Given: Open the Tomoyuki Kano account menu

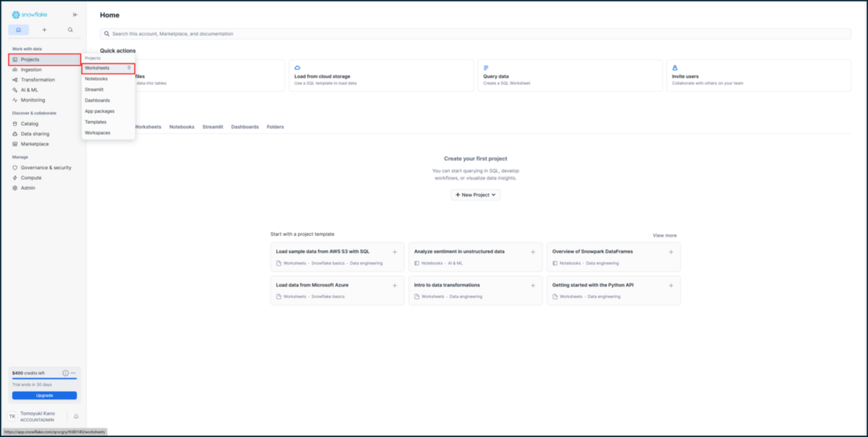Looking at the screenshot, I should [37, 416].
